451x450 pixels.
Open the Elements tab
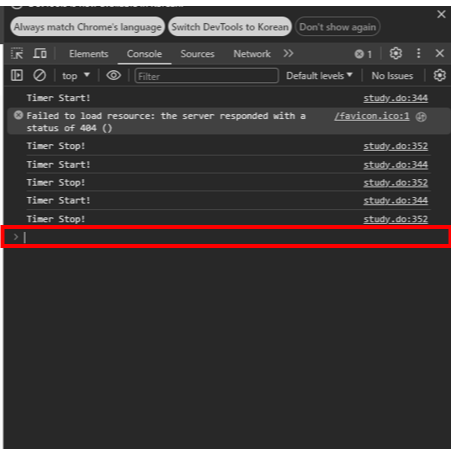tap(89, 54)
